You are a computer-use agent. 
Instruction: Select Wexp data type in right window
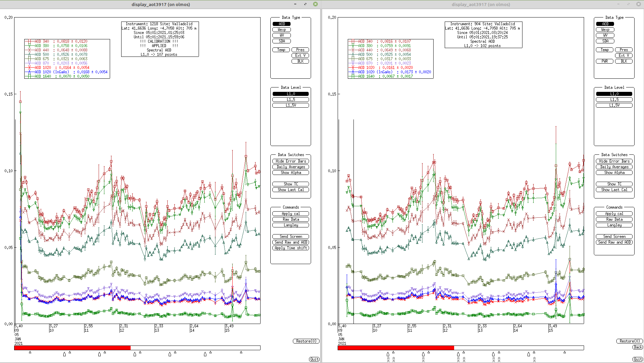(605, 30)
